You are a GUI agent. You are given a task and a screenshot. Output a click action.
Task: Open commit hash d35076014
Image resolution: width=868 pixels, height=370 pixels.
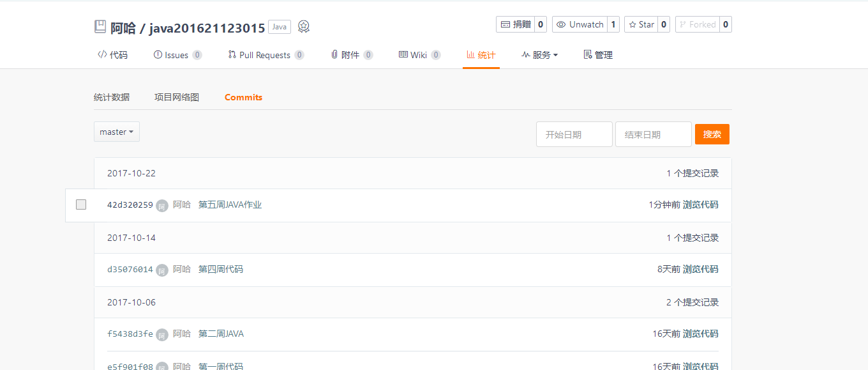click(130, 270)
